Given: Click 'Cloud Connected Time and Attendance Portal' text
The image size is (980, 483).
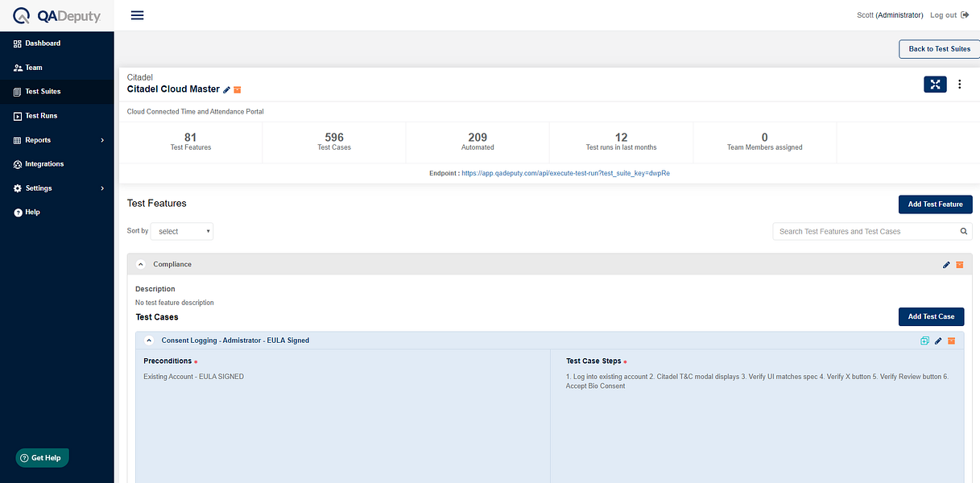Looking at the screenshot, I should coord(196,112).
